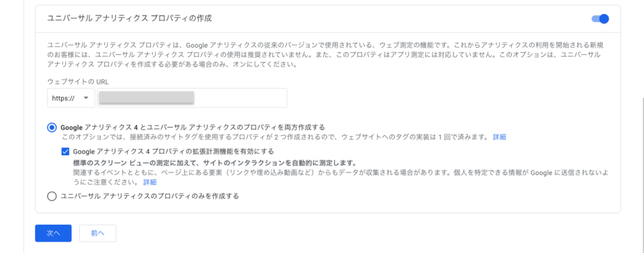Click label text Google アナリティクス 4 プロパティの拡張計測機能を有効にする
Image resolution: width=644 pixels, height=253 pixels.
pos(174,152)
